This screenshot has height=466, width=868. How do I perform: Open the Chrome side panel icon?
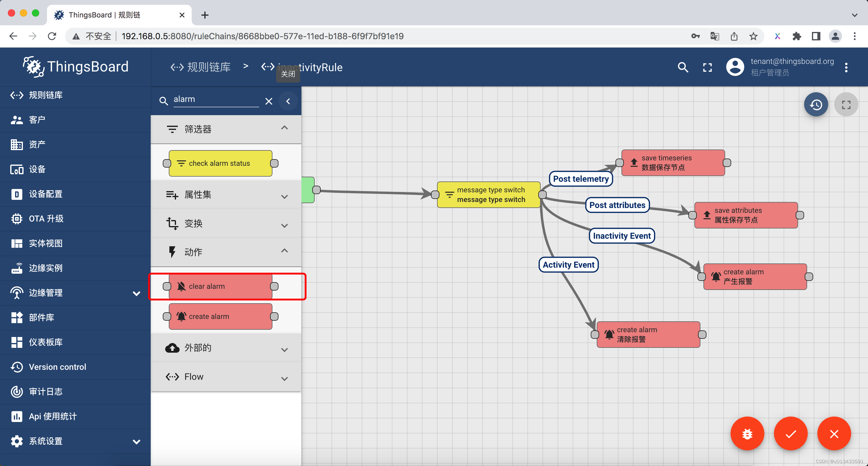816,36
